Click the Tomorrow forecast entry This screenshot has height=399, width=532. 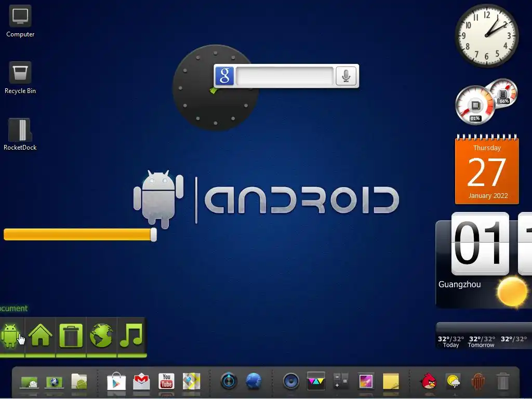point(481,342)
